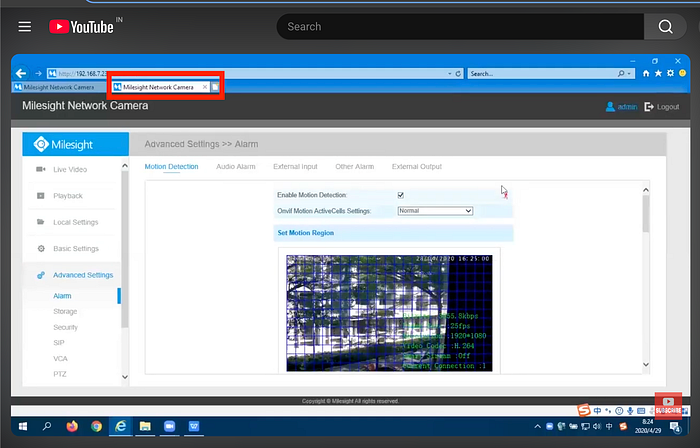Open the address bar history dropdown arrow

coord(450,74)
